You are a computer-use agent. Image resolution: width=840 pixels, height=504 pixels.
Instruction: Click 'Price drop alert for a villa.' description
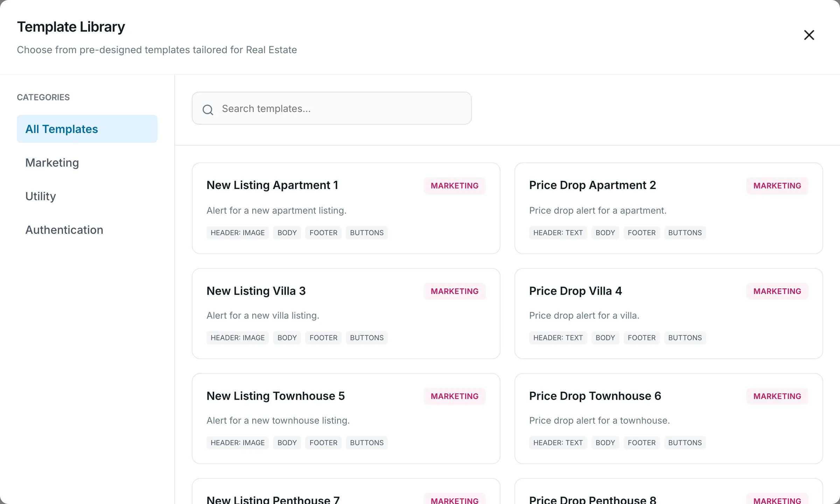[x=584, y=315]
